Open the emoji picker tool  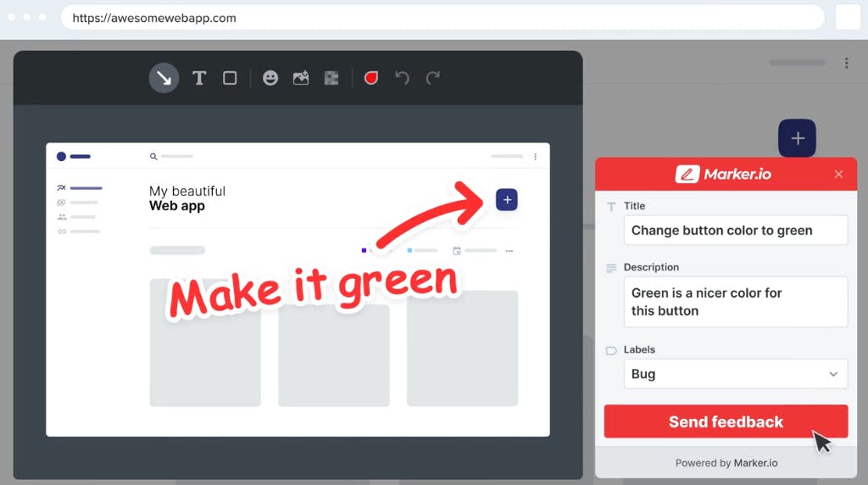pyautogui.click(x=270, y=78)
